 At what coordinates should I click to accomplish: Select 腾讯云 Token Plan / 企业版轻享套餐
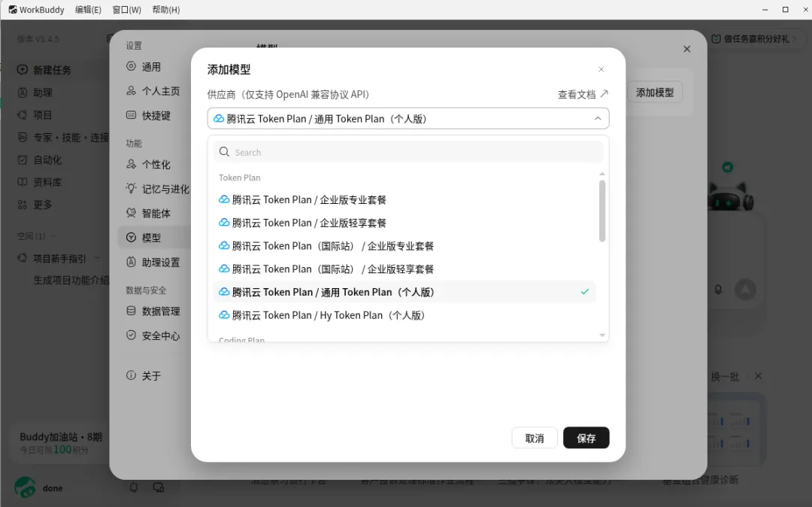(404, 223)
